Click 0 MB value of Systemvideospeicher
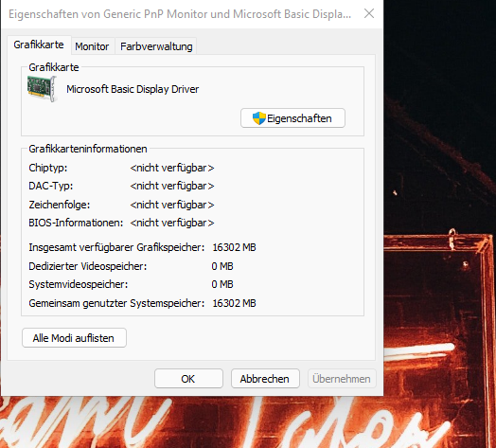 point(222,284)
